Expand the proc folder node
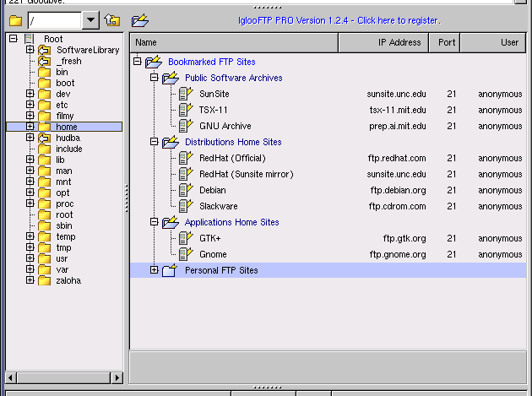Viewport: 532px width, 396px height. click(x=30, y=203)
